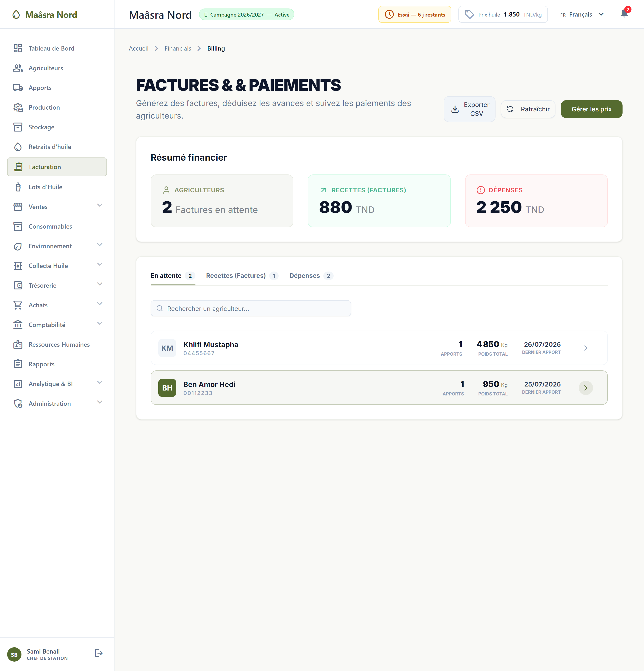Viewport: 644px width, 671px height.
Task: Click the 26/07/2026 dernier apport date
Action: (542, 344)
